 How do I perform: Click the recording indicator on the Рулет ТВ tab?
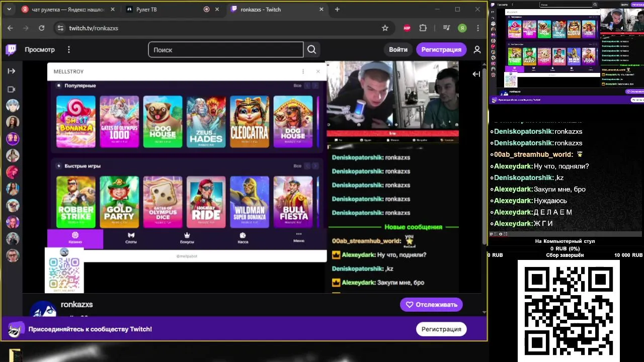point(206,9)
